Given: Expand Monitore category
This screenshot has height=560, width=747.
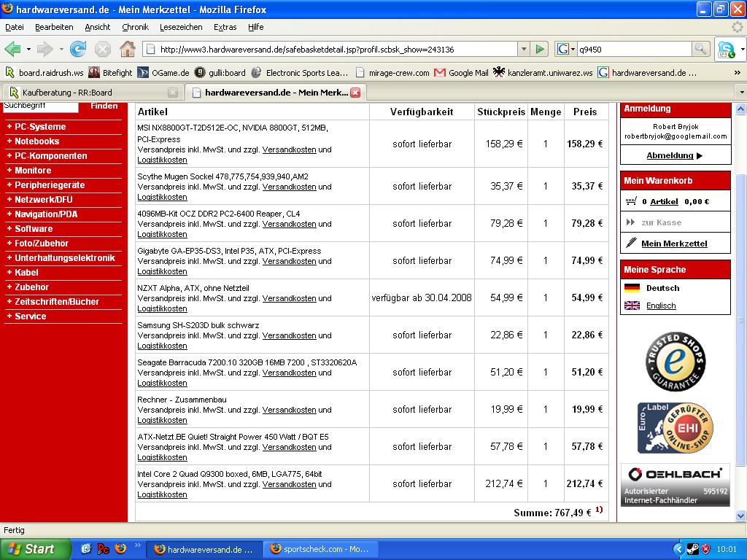Looking at the screenshot, I should (33, 171).
